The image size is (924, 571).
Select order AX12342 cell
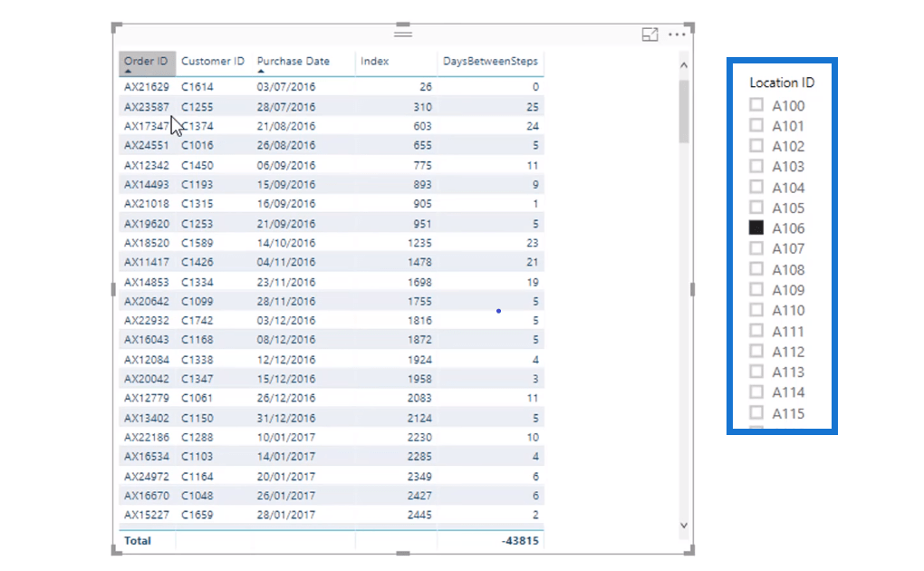click(147, 165)
